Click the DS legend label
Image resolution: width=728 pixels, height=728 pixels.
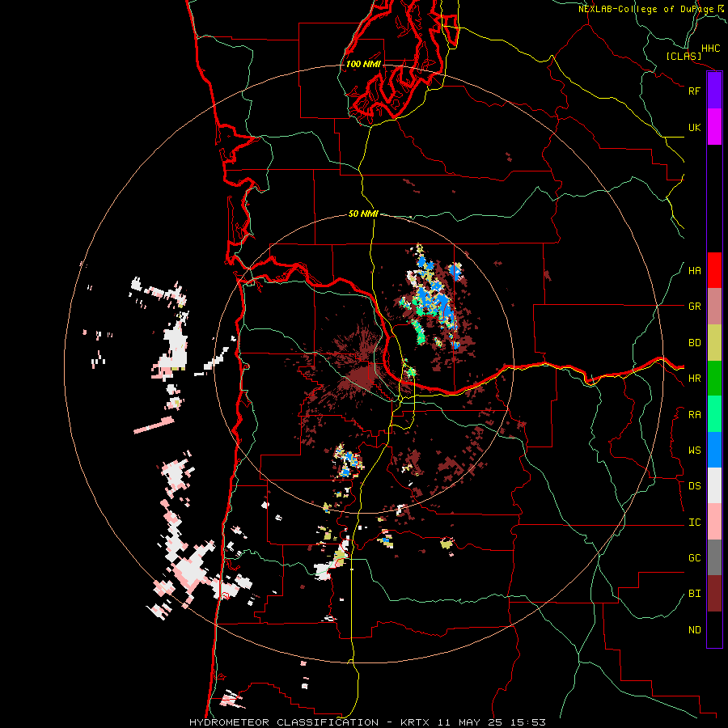pos(694,486)
